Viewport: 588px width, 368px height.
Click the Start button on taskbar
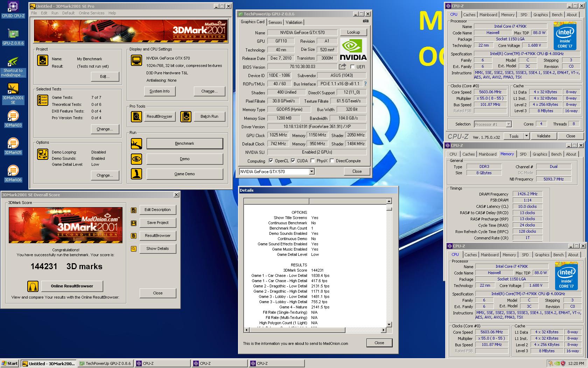tap(10, 363)
